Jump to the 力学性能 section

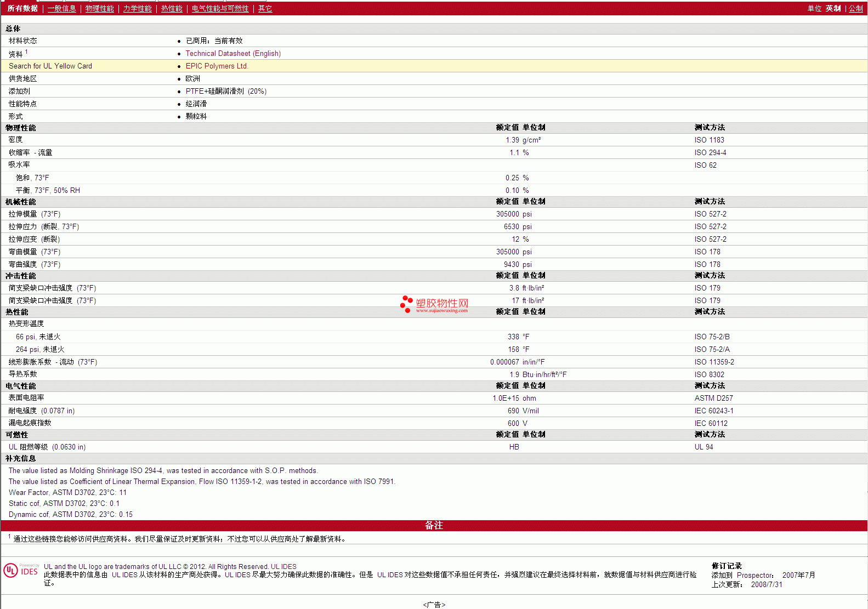click(x=137, y=9)
